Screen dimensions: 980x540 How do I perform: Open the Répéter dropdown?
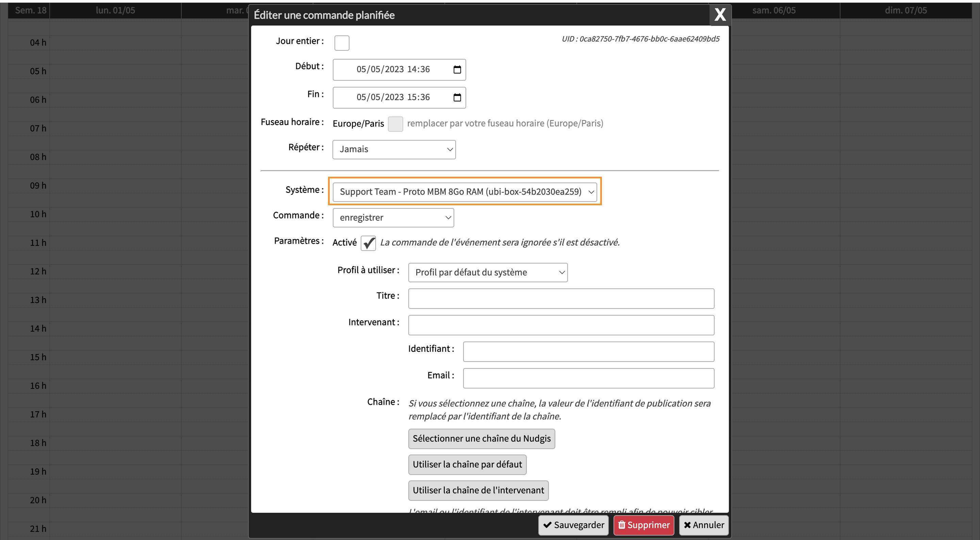click(394, 149)
